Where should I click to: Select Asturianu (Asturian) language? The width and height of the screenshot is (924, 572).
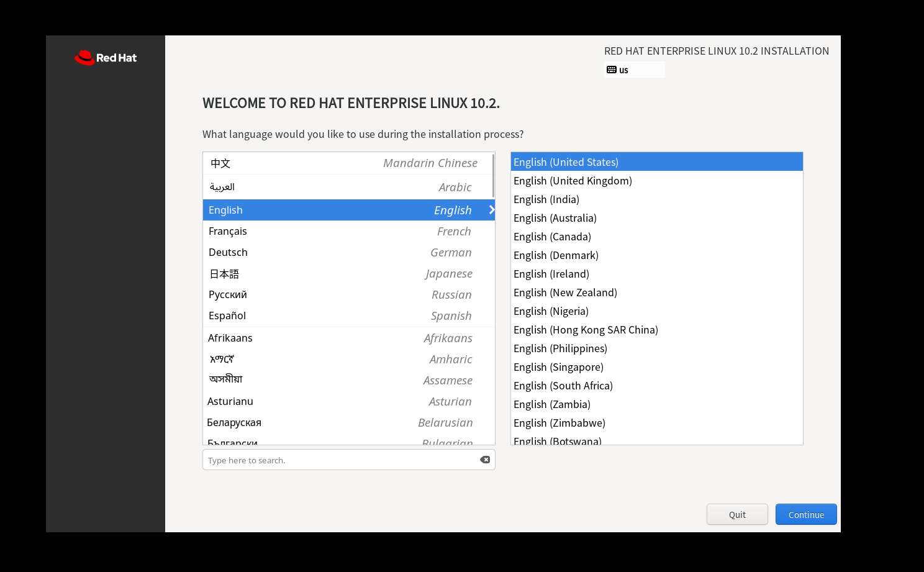pyautogui.click(x=349, y=401)
